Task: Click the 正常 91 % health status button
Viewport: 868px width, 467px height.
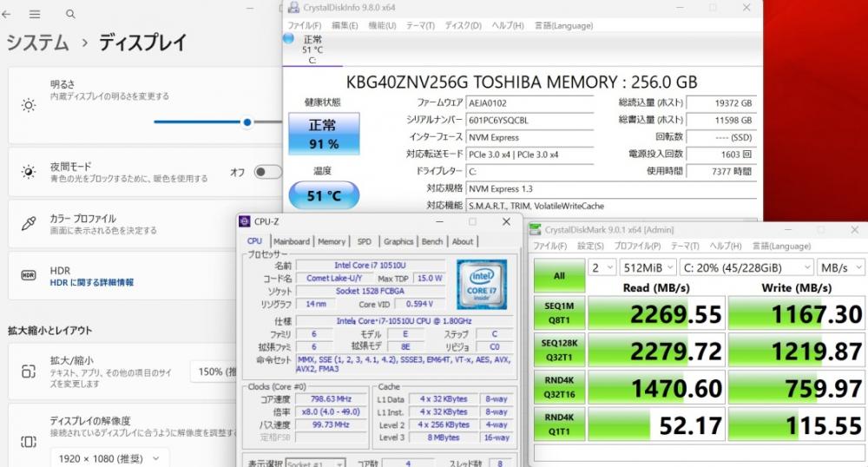Action: (324, 134)
